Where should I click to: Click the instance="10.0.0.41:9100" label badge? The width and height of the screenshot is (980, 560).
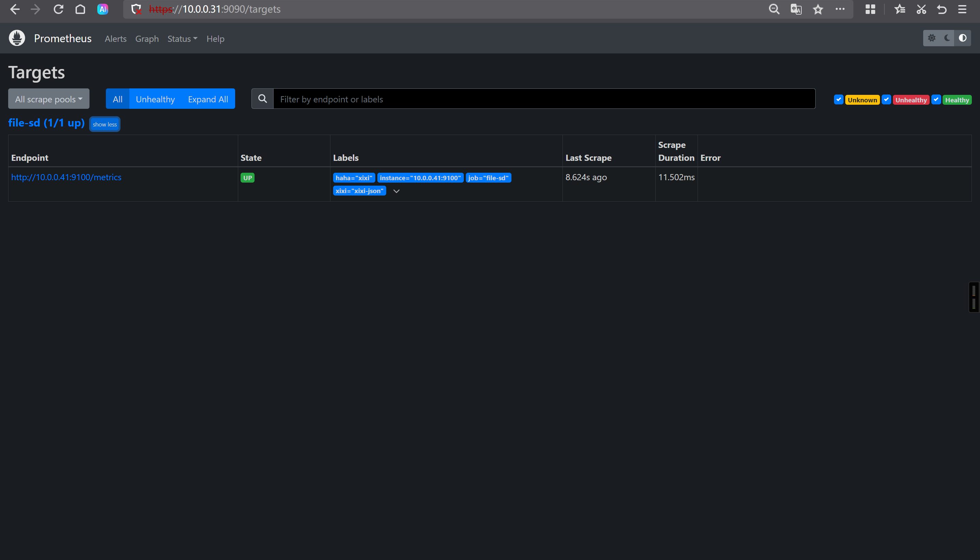click(420, 178)
